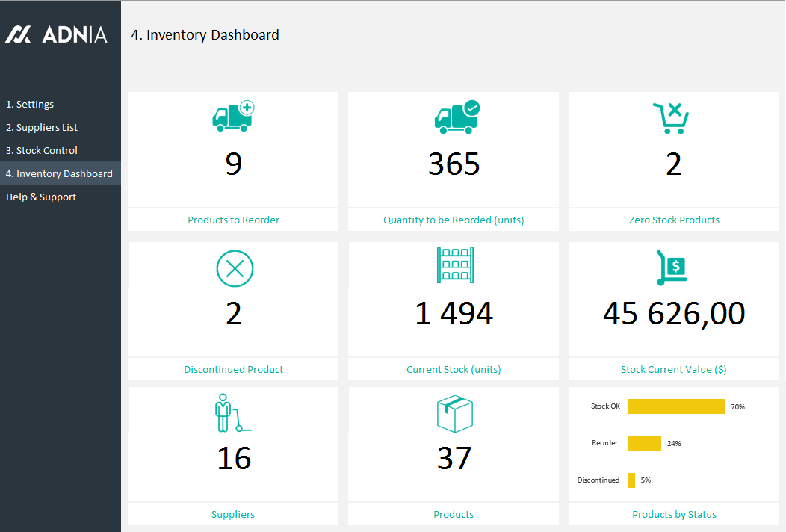
Task: Click the Products to Reorder label
Action: pyautogui.click(x=233, y=220)
